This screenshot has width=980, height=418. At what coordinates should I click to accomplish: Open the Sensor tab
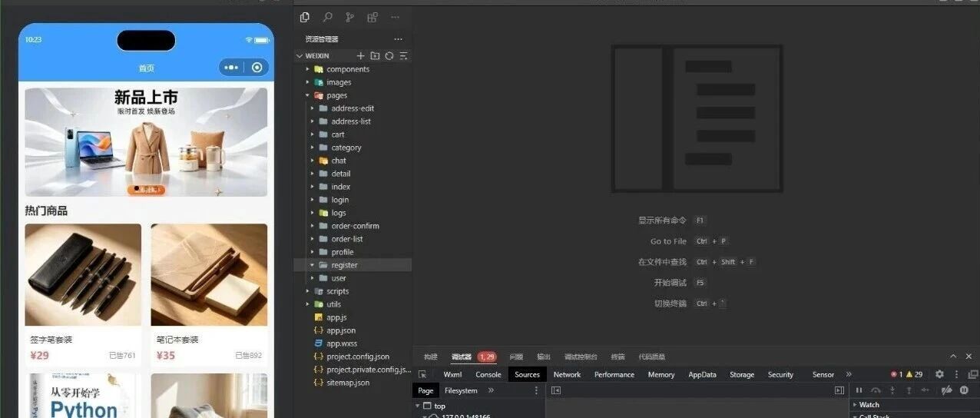coord(823,374)
